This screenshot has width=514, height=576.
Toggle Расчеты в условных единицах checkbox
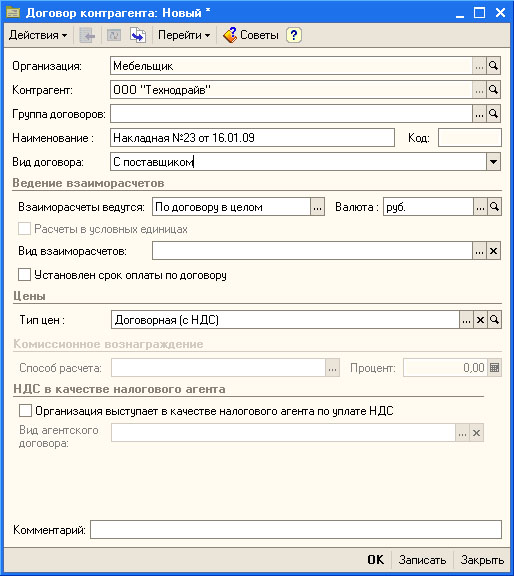click(x=25, y=229)
